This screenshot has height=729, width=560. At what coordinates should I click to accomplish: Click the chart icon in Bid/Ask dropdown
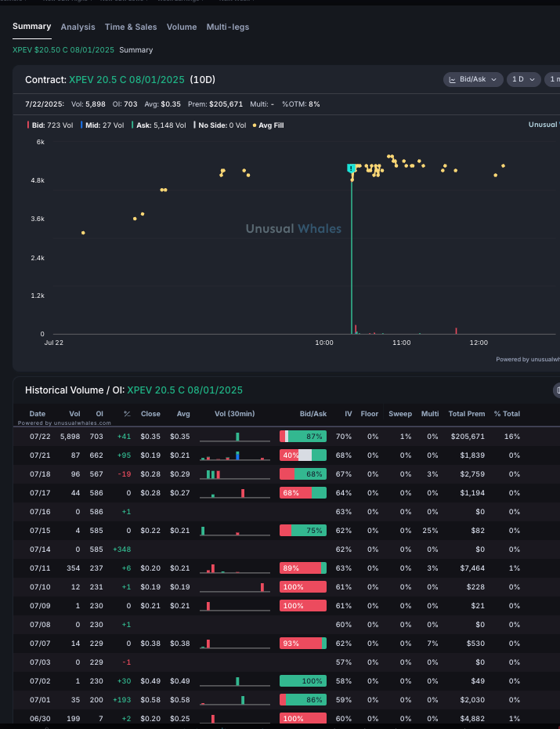[x=452, y=79]
